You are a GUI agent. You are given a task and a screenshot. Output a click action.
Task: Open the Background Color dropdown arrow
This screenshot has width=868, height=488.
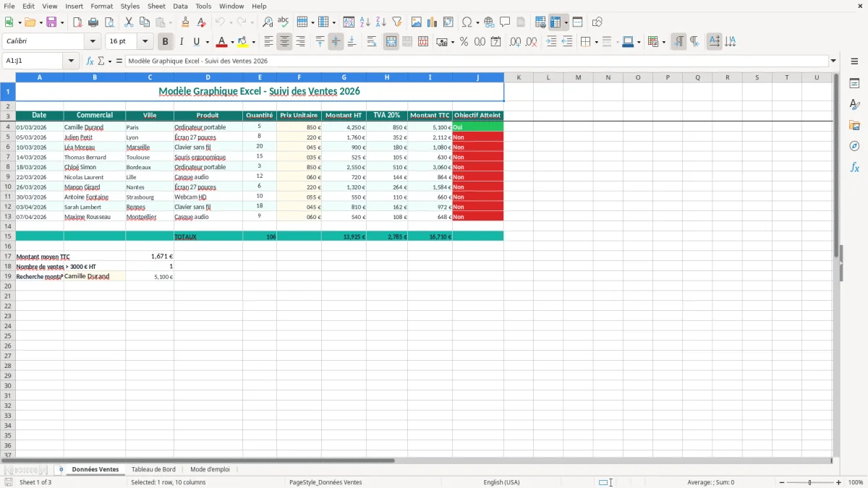point(252,42)
